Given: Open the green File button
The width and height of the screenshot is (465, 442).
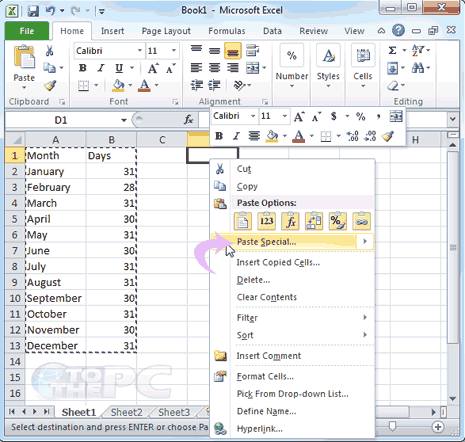Looking at the screenshot, I should pos(27,31).
